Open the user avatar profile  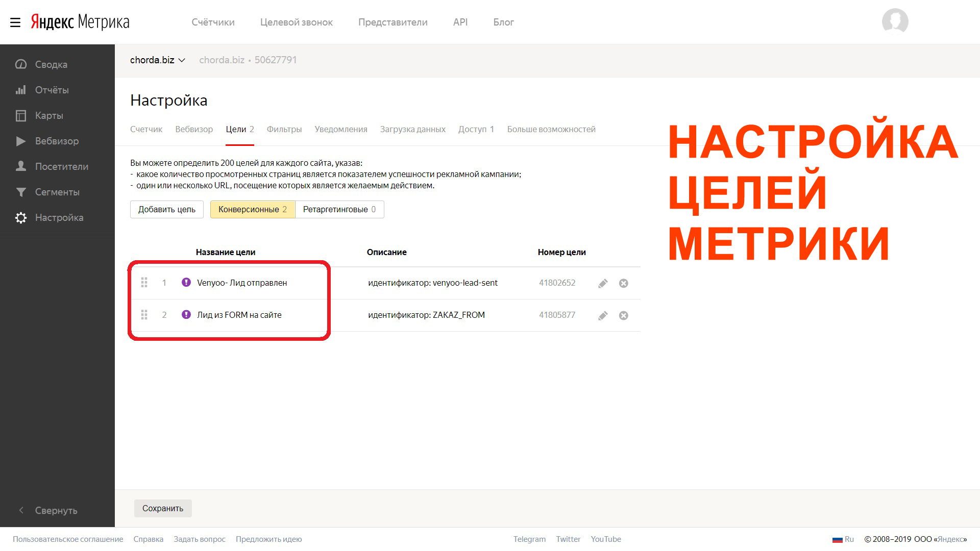click(x=895, y=21)
